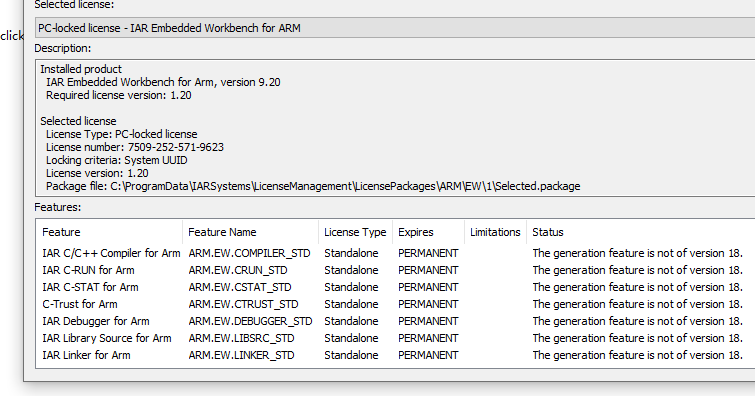Select the IAR Debugger for Arm row
Screen dimensions: 755x396
click(x=395, y=321)
